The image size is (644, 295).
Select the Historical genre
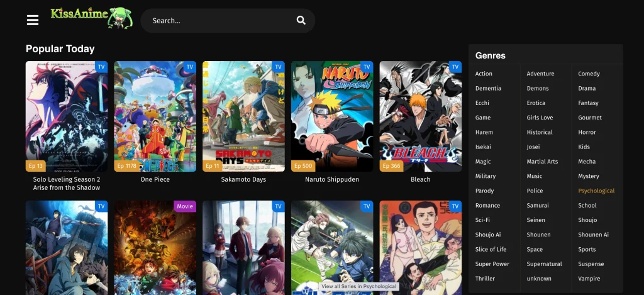[540, 132]
